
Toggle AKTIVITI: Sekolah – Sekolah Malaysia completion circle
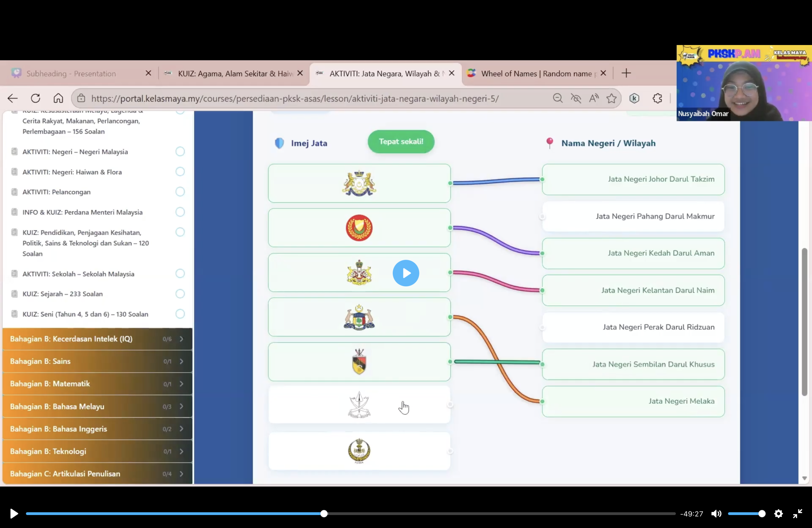pyautogui.click(x=180, y=274)
